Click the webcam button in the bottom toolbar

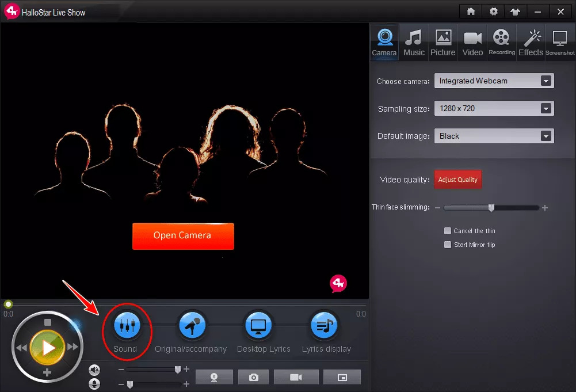[214, 377]
